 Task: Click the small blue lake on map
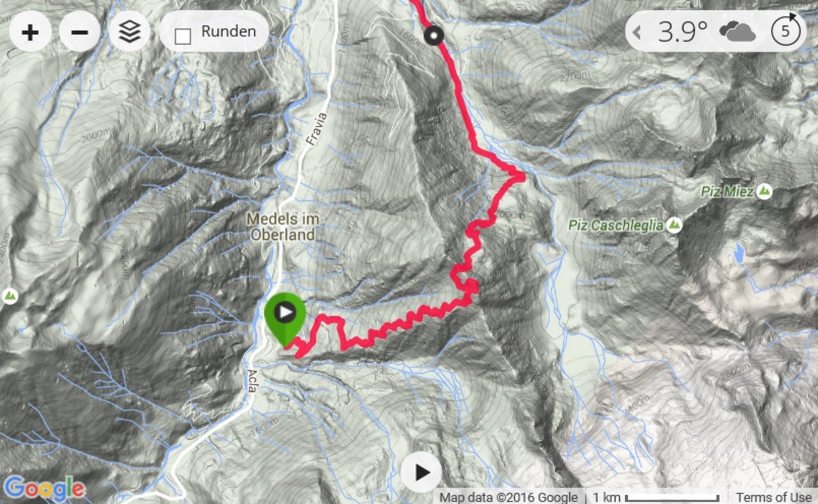pyautogui.click(x=739, y=253)
